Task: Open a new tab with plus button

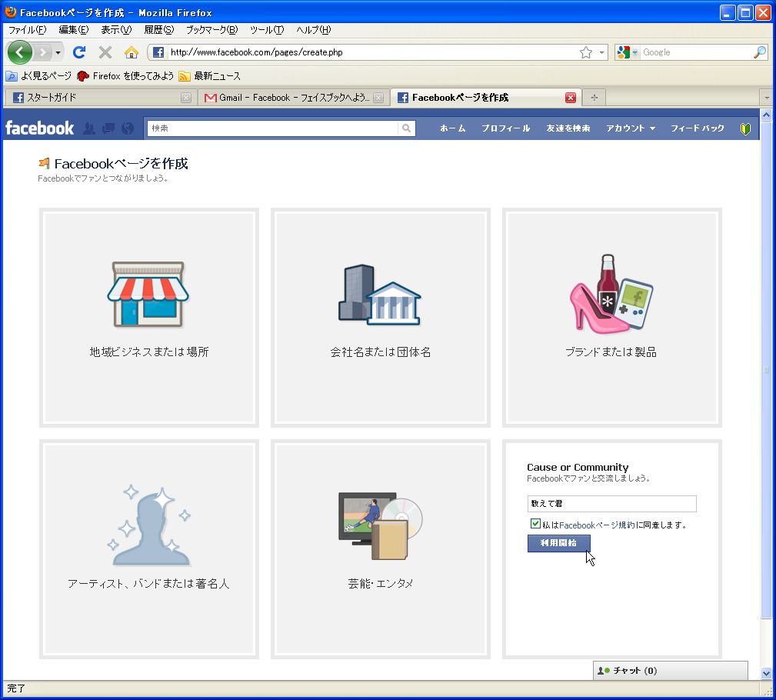Action: (x=594, y=98)
